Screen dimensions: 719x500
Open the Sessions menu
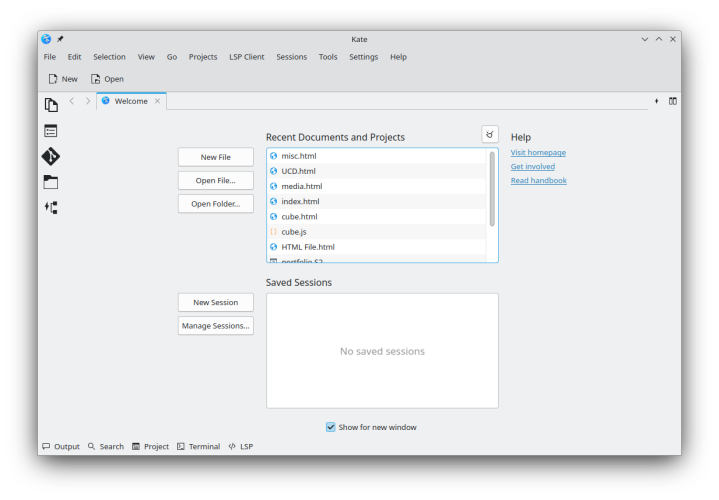pyautogui.click(x=291, y=57)
